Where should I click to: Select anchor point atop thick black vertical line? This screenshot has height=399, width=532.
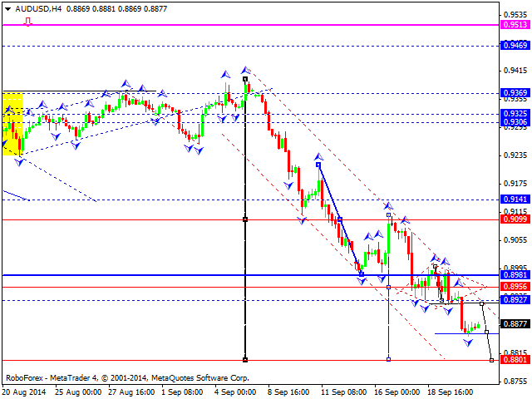245,79
